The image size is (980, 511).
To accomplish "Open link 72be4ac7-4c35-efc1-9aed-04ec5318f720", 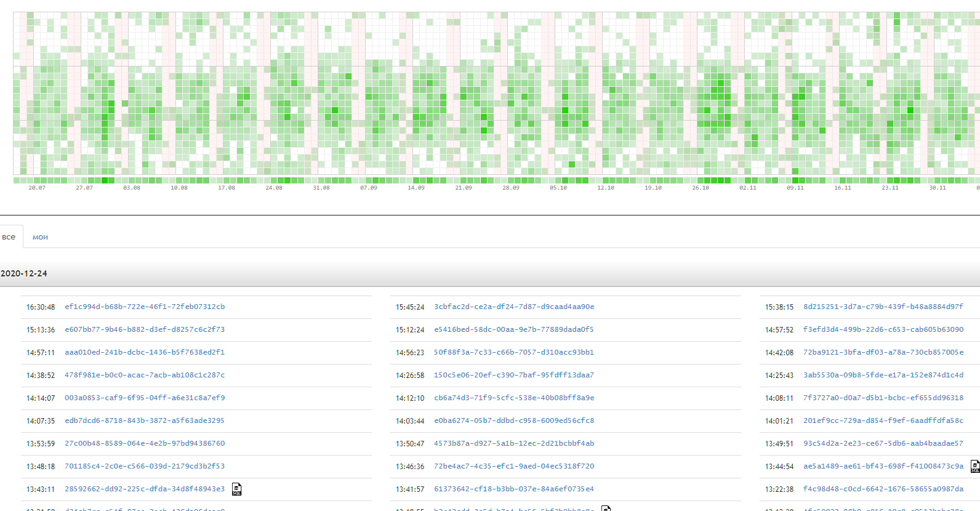I will 514,466.
